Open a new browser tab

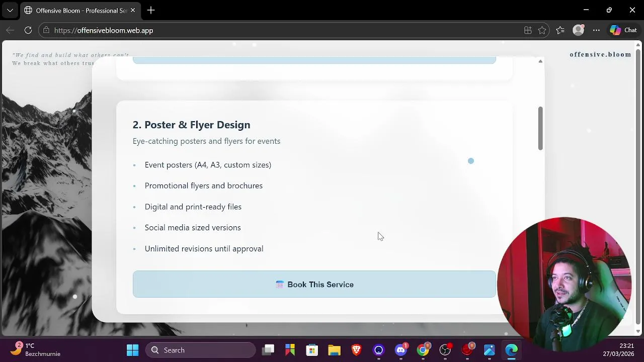(x=151, y=10)
